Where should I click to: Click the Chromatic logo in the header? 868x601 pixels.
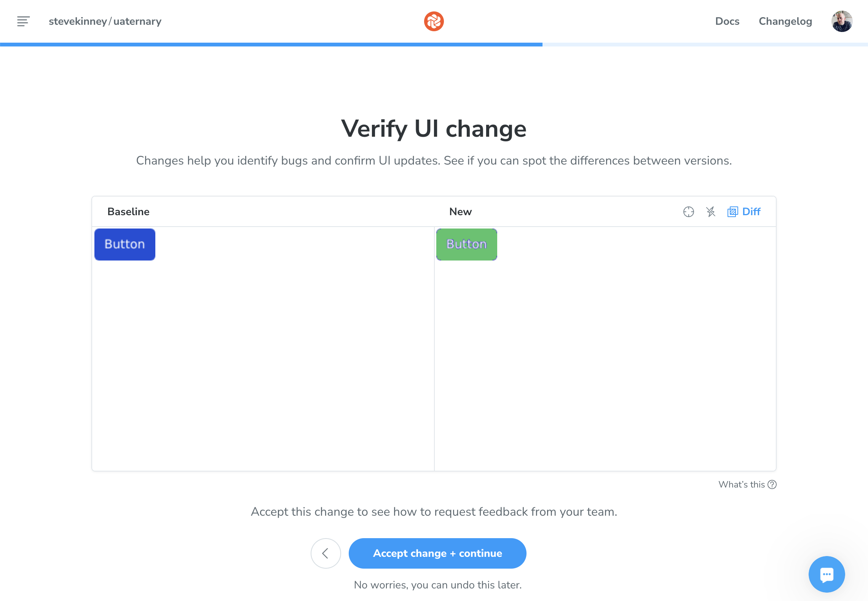tap(434, 21)
